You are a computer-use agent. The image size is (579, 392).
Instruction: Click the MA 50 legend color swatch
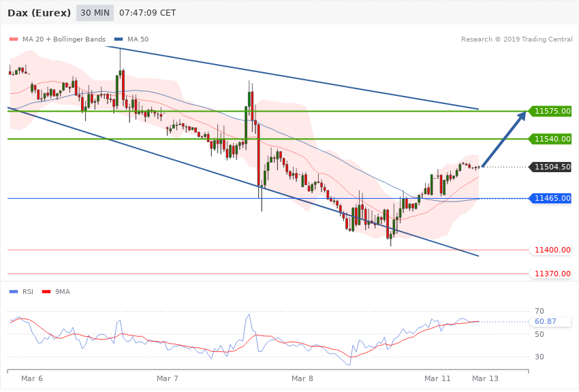119,39
